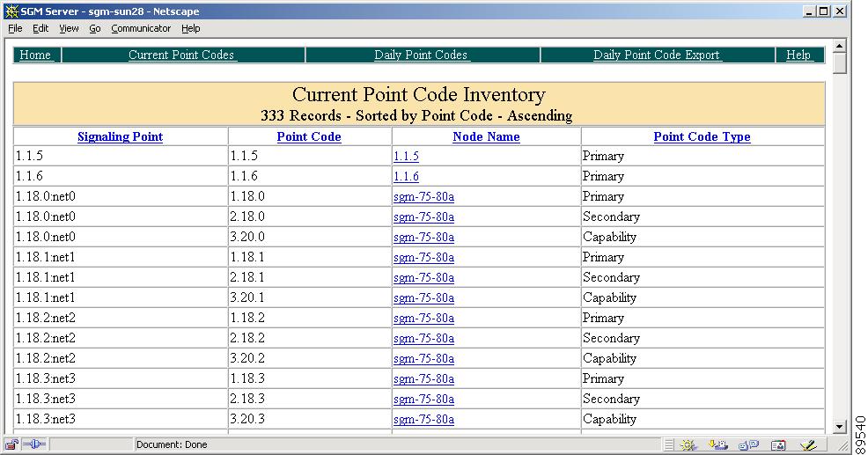
Task: Open Newsgroups speech bubbles icon
Action: tap(748, 445)
